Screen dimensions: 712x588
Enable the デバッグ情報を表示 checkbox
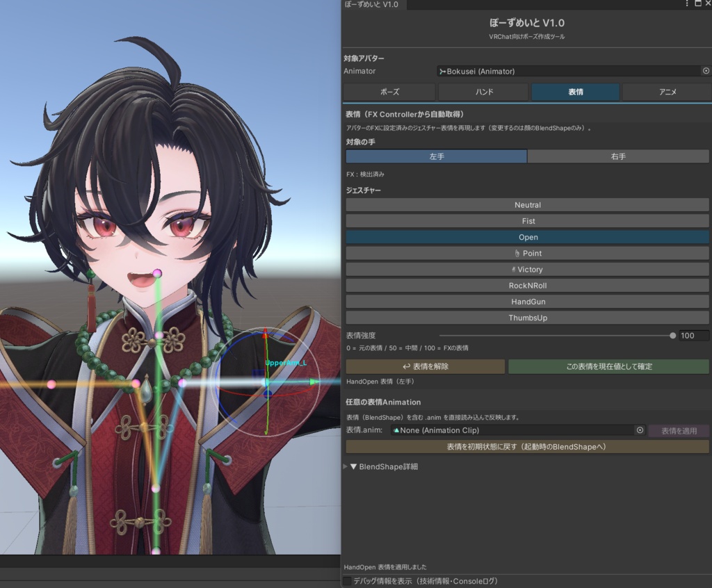point(348,581)
